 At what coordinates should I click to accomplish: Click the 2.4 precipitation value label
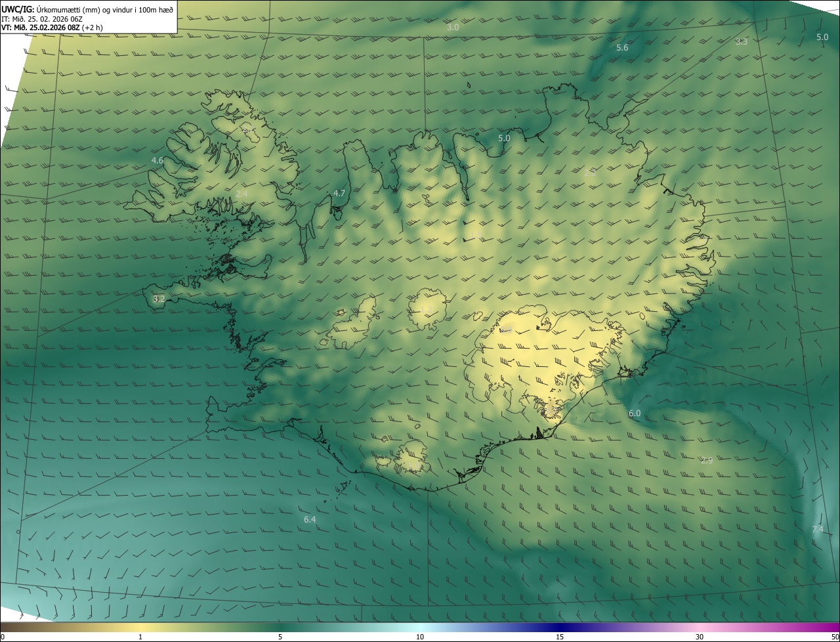(x=241, y=194)
